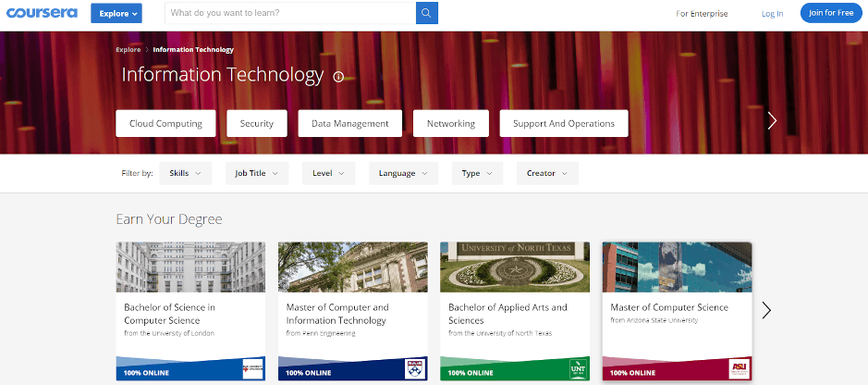Image resolution: width=868 pixels, height=385 pixels.
Task: Focus the 'What do you want to learn?' search field
Action: 289,14
